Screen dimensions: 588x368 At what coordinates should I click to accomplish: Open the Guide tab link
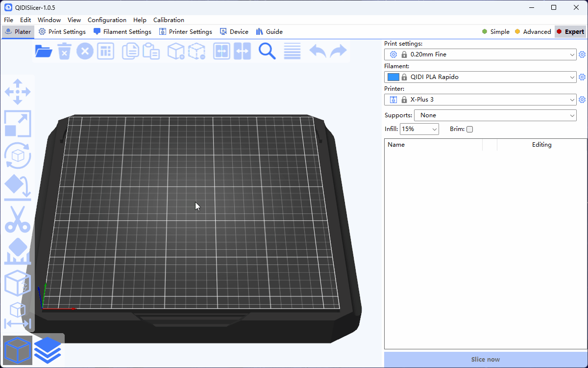269,32
